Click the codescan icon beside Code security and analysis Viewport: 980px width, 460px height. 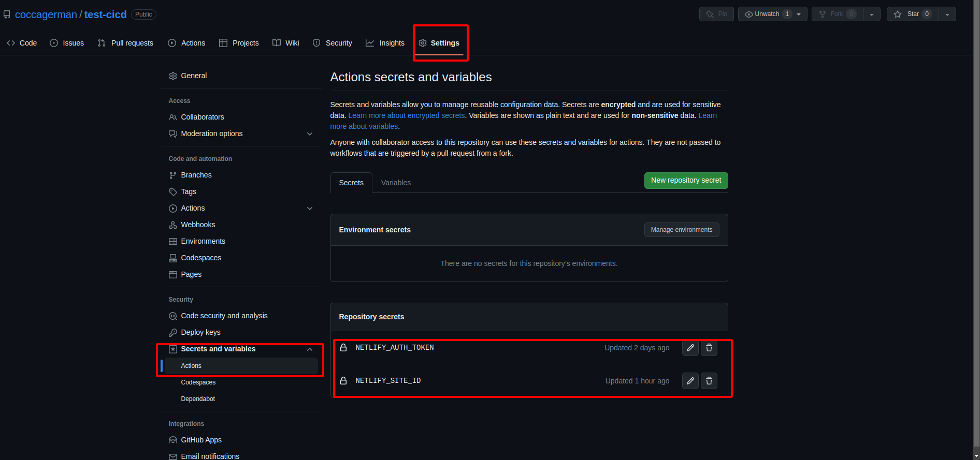(173, 316)
